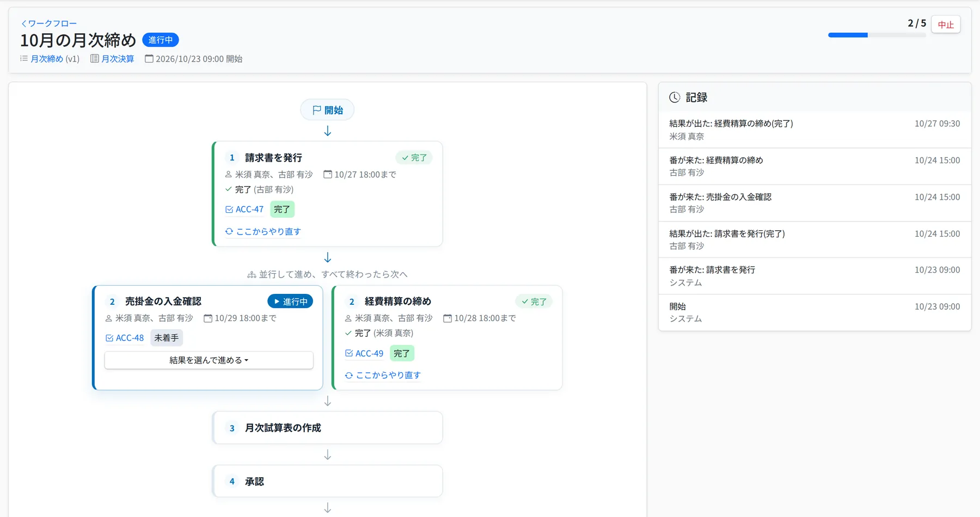The height and width of the screenshot is (517, 980).
Task: Click the workflow progress bar
Action: (x=877, y=35)
